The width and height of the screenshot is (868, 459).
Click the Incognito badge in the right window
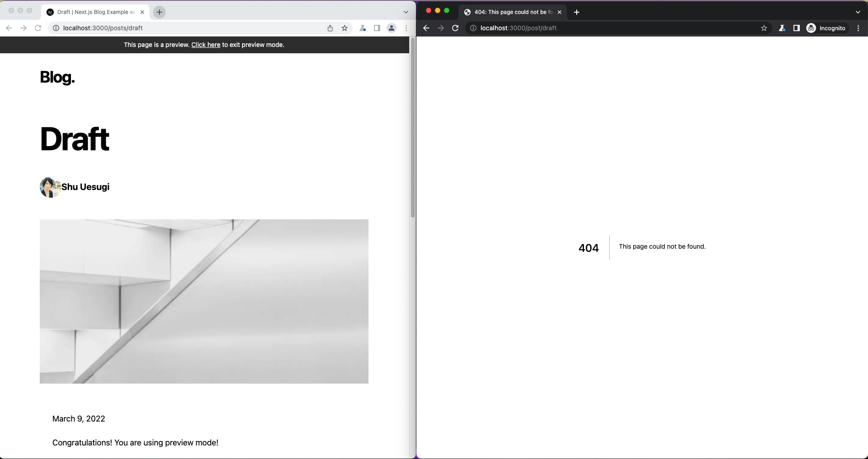[826, 28]
